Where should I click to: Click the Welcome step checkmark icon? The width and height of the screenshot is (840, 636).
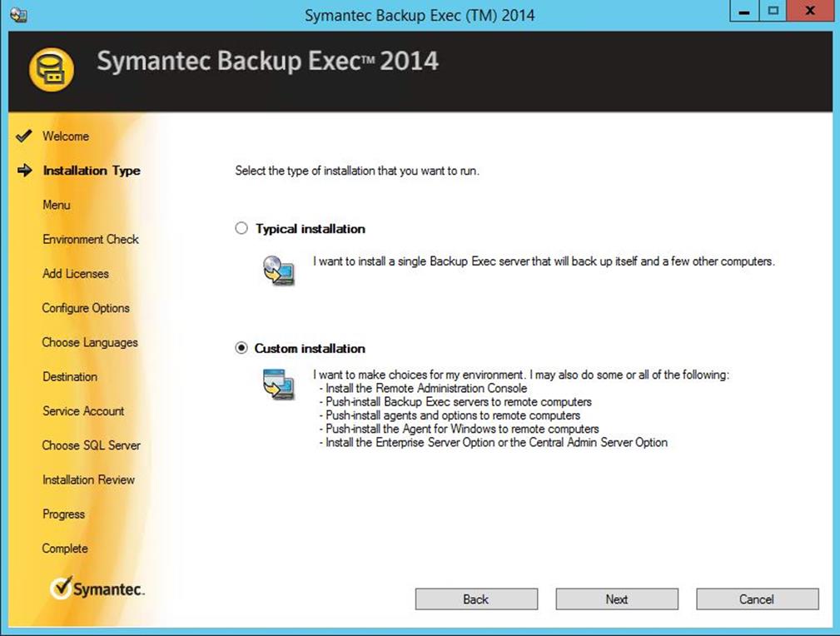pyautogui.click(x=24, y=136)
